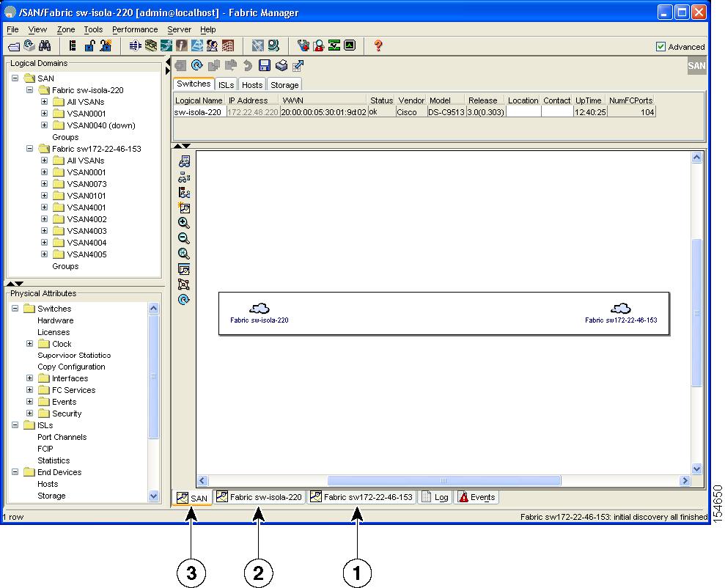Click the blue refresh icon above Switches tab
The image size is (725, 588).
pyautogui.click(x=197, y=66)
